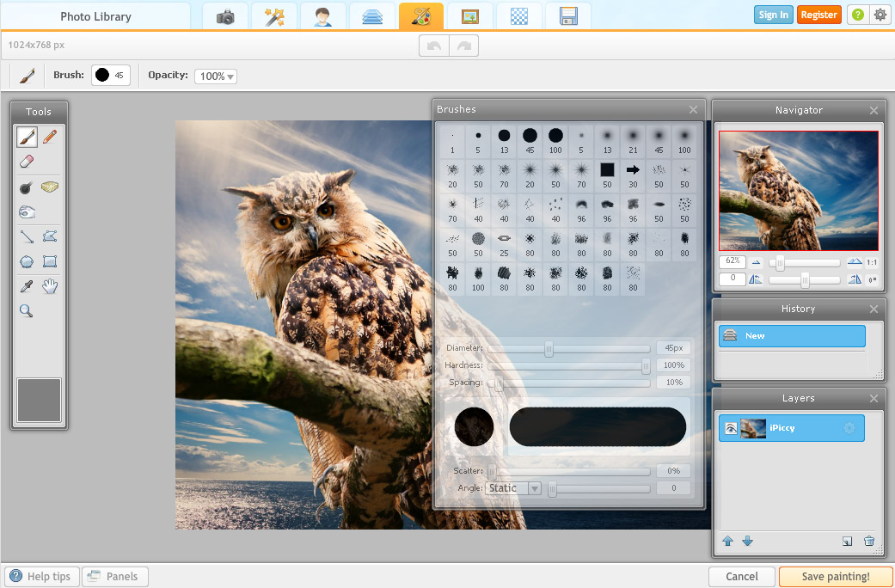This screenshot has width=895, height=588.
Task: Select the Eraser tool
Action: [x=27, y=161]
